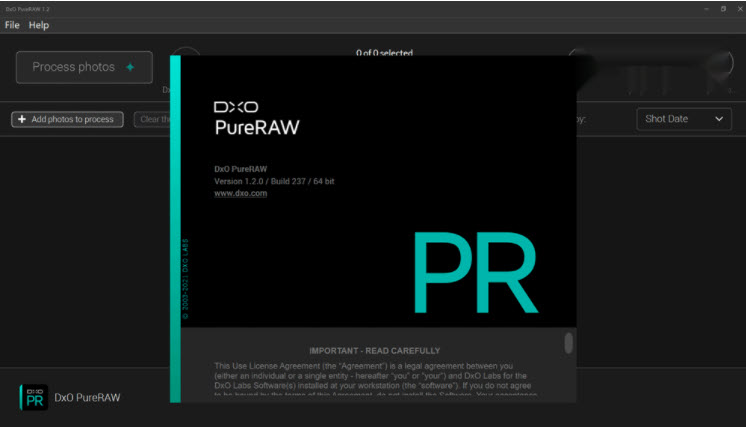Screen dimensions: 746x427
Task: Click the IMPORTANT - READ CAREFULLY heading
Action: coord(374,351)
